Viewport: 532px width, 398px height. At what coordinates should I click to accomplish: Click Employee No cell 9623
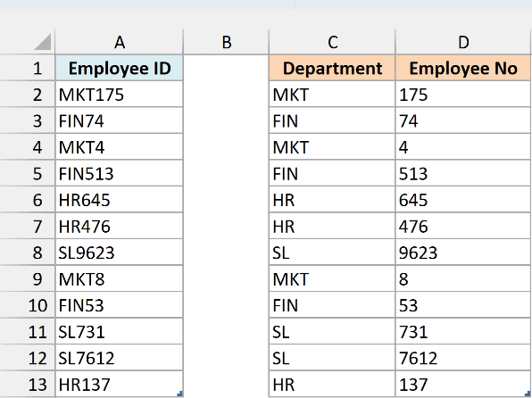[x=463, y=253]
